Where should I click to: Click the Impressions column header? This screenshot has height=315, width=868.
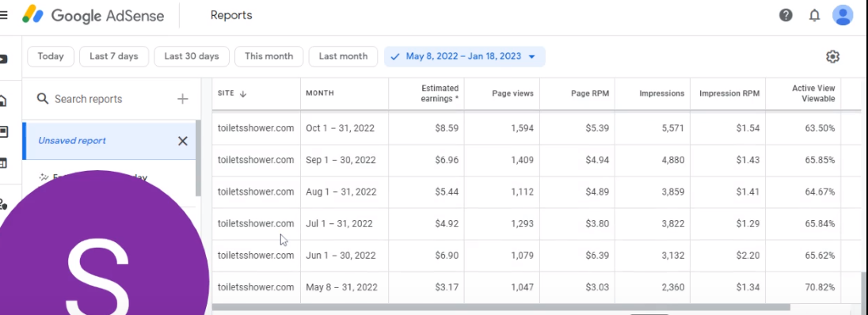tap(661, 93)
